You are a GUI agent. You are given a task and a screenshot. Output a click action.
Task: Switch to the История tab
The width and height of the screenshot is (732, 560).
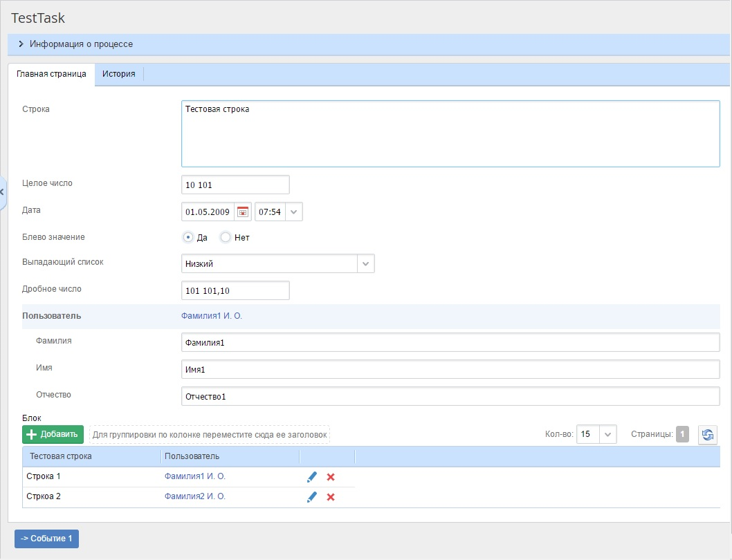(119, 74)
